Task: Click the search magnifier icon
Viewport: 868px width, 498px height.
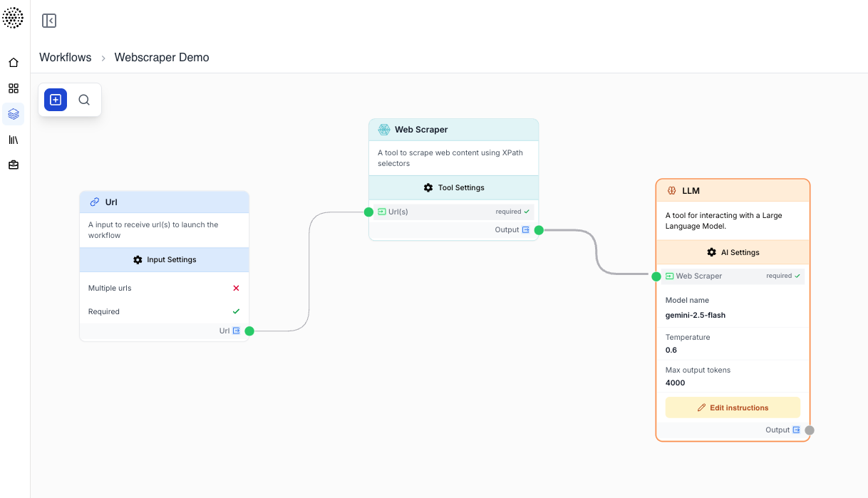Action: click(x=84, y=100)
